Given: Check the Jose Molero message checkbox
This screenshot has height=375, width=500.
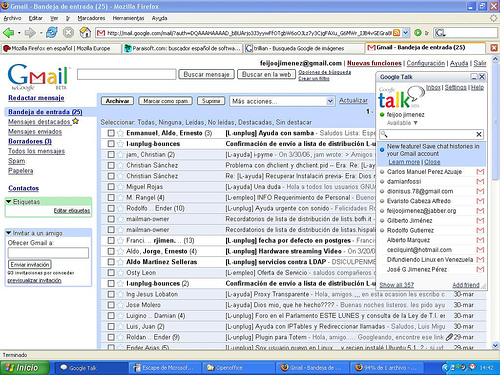Looking at the screenshot, I should pyautogui.click(x=111, y=305).
